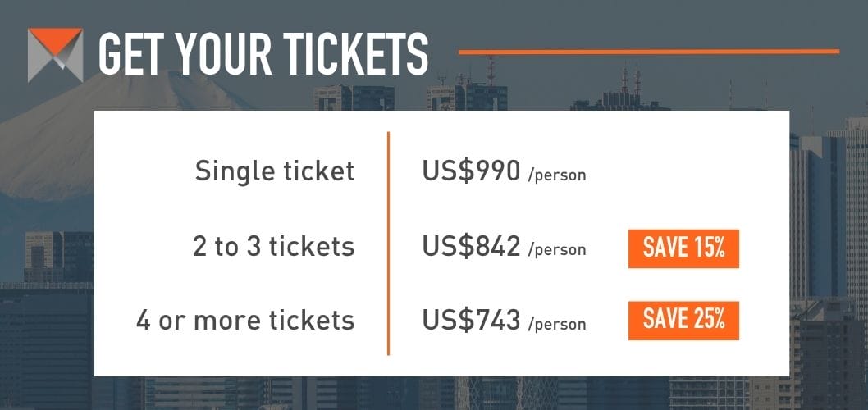Click the US$990 price
Screen dimensions: 868x410
tap(471, 171)
